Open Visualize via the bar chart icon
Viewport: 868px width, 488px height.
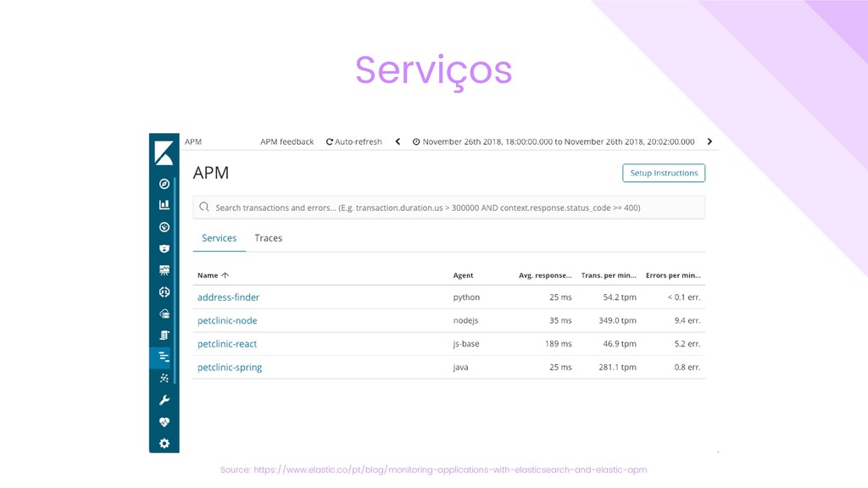pos(164,205)
